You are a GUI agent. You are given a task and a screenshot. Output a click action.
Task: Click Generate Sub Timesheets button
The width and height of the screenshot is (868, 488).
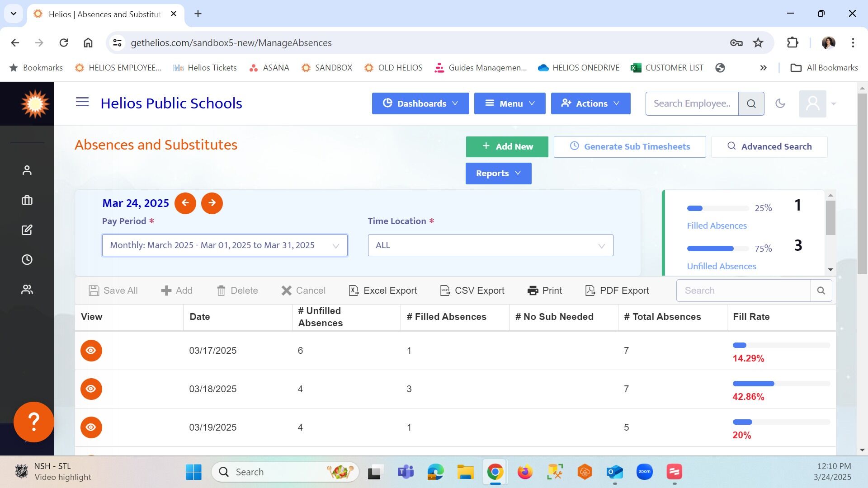(x=630, y=147)
